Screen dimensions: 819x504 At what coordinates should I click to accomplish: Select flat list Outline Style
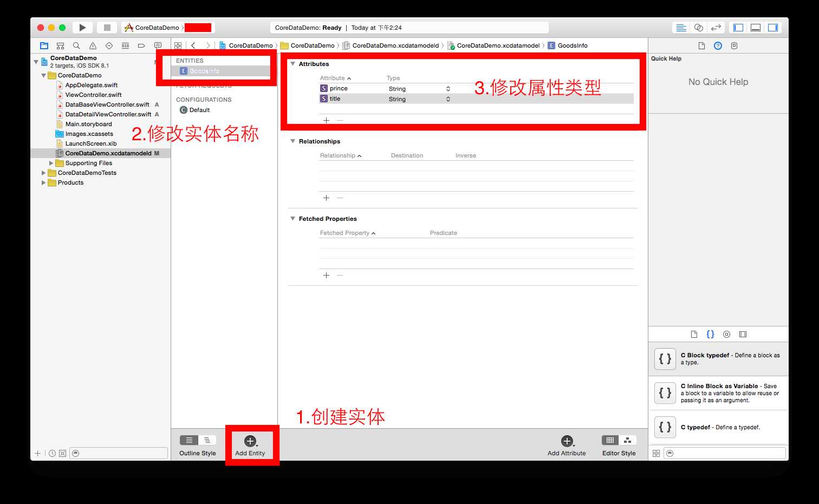189,440
